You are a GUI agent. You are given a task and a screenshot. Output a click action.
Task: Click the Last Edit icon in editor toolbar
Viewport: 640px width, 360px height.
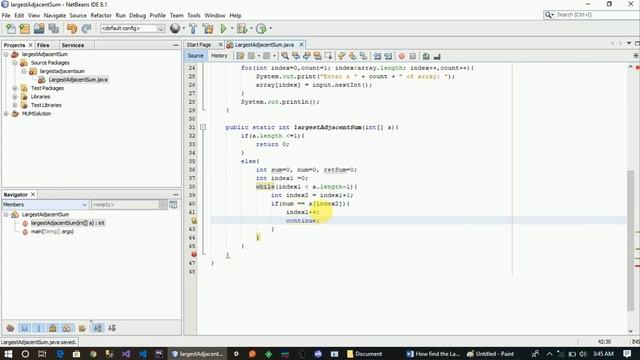240,56
